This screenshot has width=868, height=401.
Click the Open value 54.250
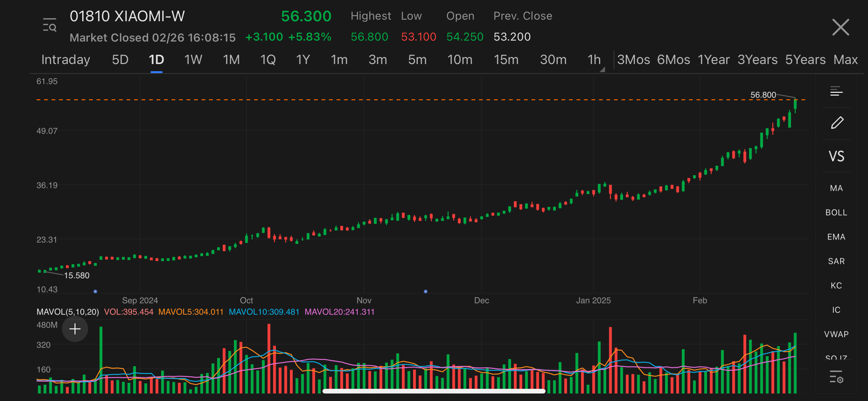point(465,37)
